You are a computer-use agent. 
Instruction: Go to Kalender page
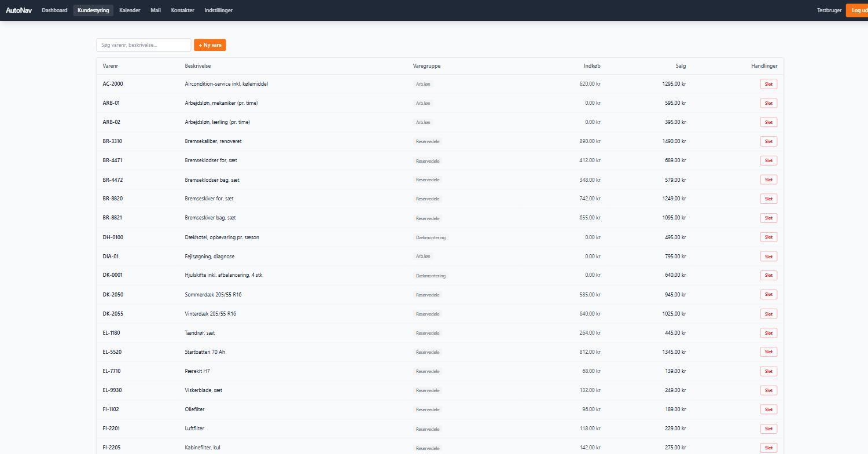[x=130, y=10]
